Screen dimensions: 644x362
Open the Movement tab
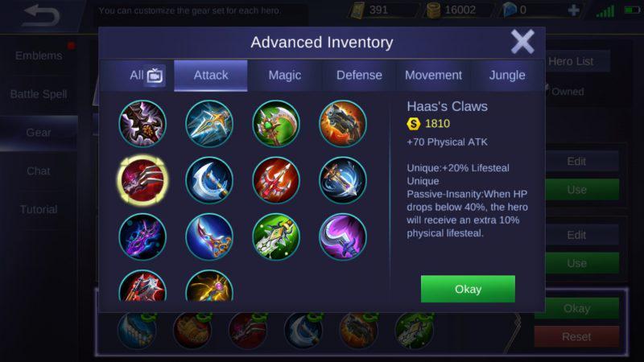433,76
